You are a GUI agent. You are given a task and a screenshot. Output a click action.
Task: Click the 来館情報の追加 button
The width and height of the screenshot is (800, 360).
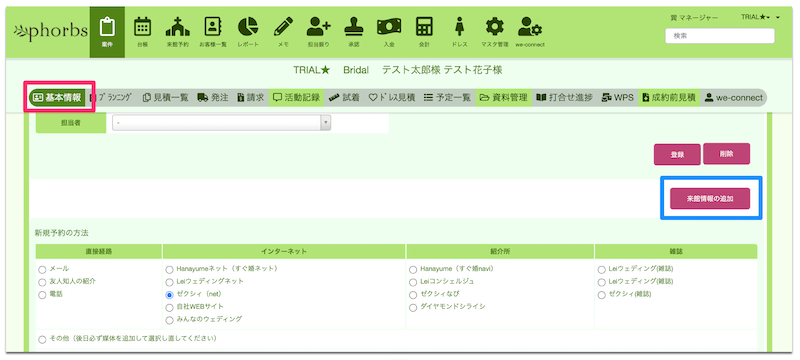[x=710, y=198]
